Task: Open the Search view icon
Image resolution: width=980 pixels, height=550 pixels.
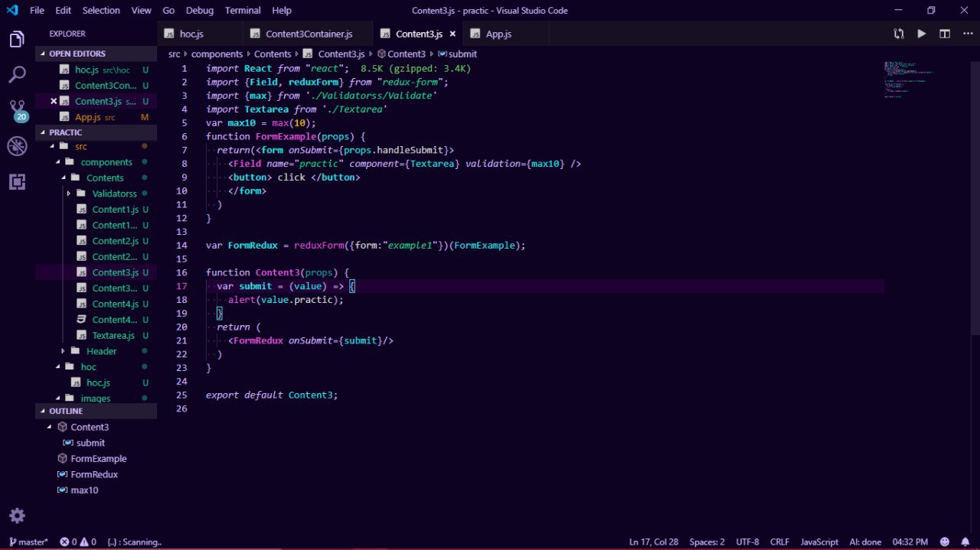Action: [17, 75]
